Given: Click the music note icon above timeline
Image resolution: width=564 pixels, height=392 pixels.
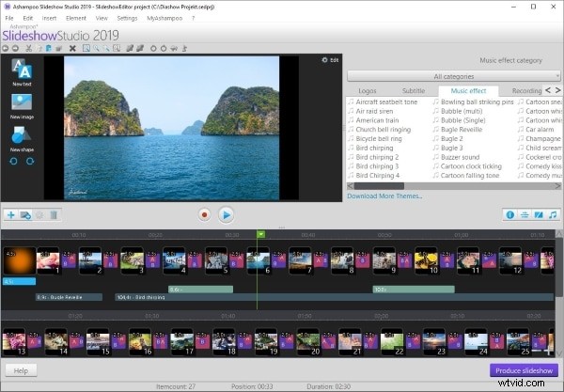Looking at the screenshot, I should [554, 214].
